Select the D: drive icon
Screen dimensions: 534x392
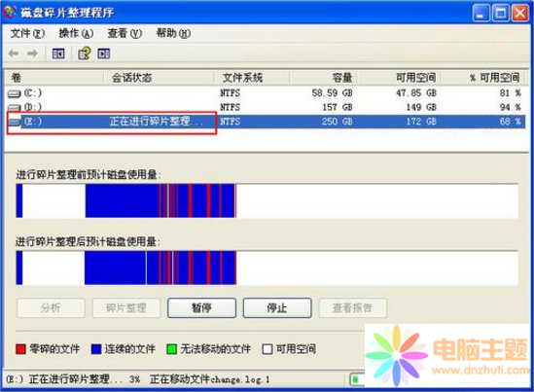click(x=14, y=108)
